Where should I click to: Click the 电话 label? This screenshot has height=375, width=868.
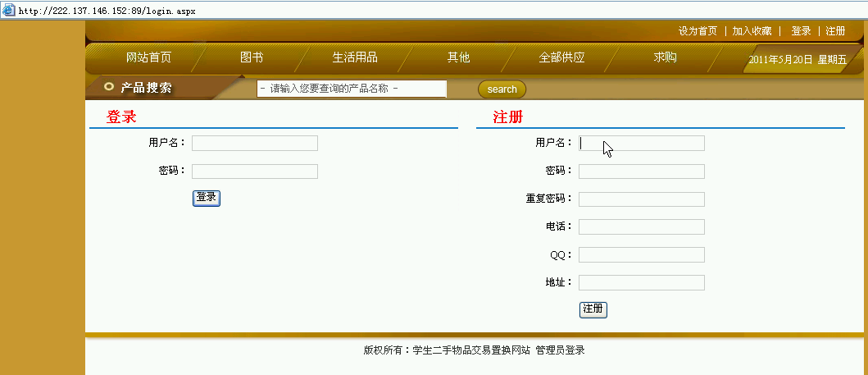[558, 226]
